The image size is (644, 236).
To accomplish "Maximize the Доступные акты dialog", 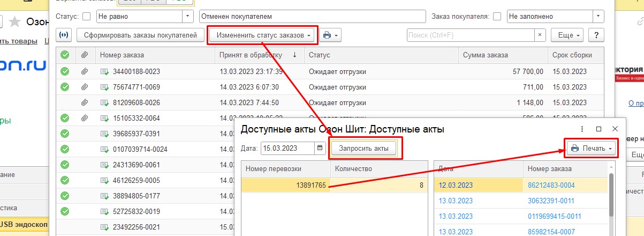I will pos(599,129).
